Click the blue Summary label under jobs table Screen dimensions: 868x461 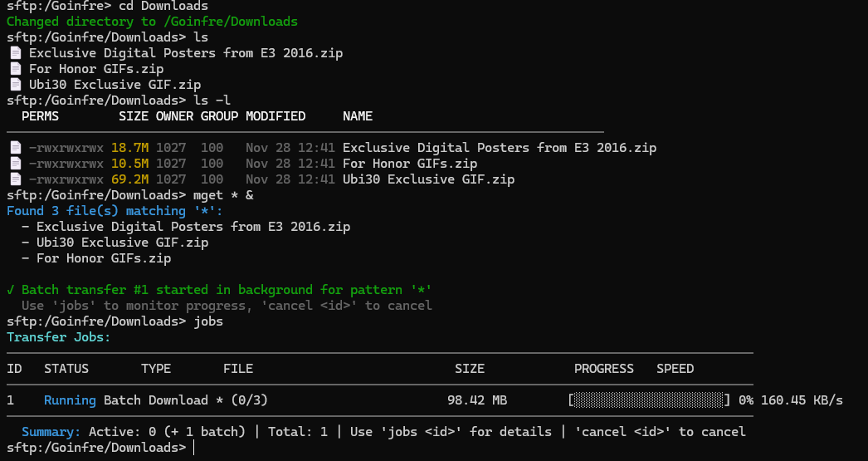(x=51, y=432)
